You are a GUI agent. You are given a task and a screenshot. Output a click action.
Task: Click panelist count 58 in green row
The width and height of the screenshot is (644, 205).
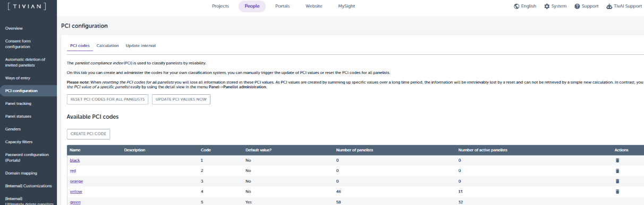point(338,202)
